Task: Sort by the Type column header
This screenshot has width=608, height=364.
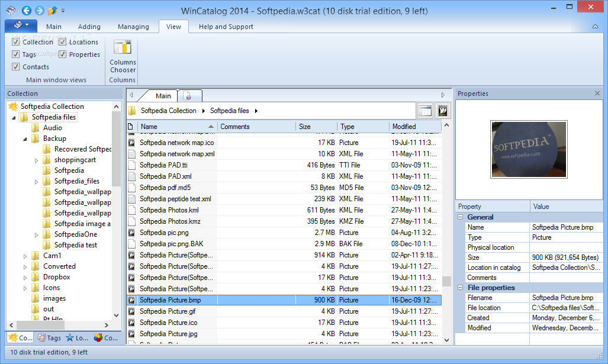Action: tap(362, 127)
